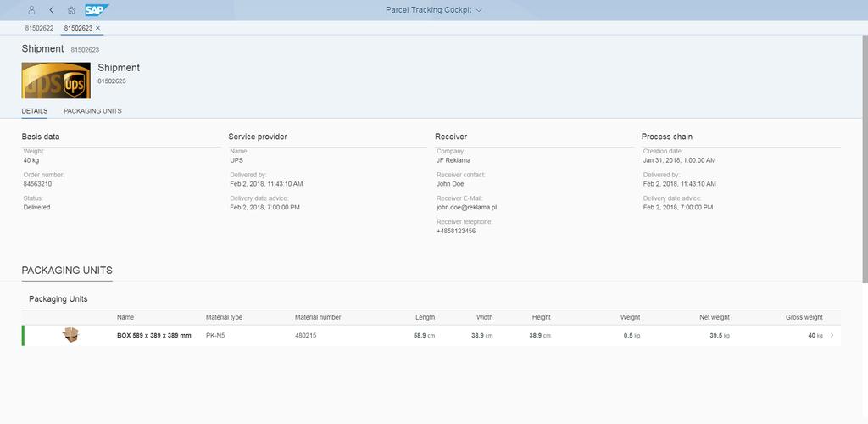The image size is (868, 424).
Task: Select the 39.5 kg net weight value
Action: click(720, 336)
